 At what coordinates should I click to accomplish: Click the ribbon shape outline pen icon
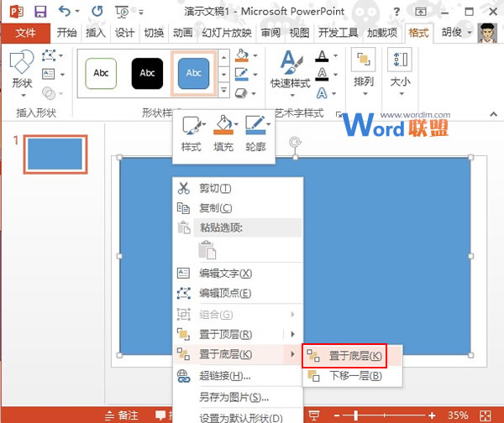coord(242,74)
